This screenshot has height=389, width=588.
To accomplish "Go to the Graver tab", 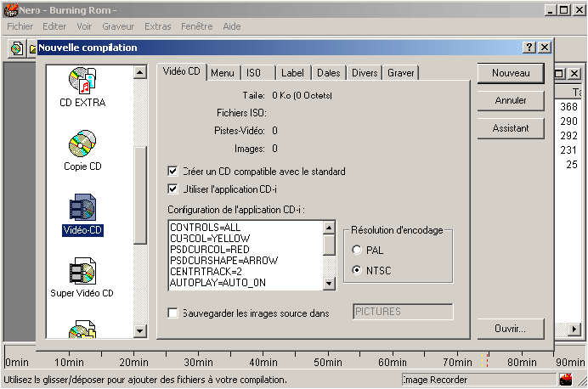I will coord(401,73).
